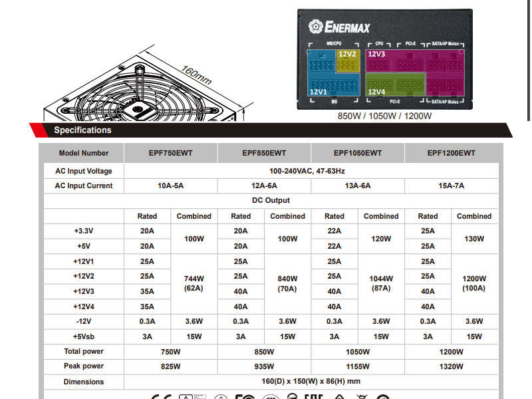532x399 pixels.
Task: Click the 'AC Input Current' row label
Action: coord(84,186)
